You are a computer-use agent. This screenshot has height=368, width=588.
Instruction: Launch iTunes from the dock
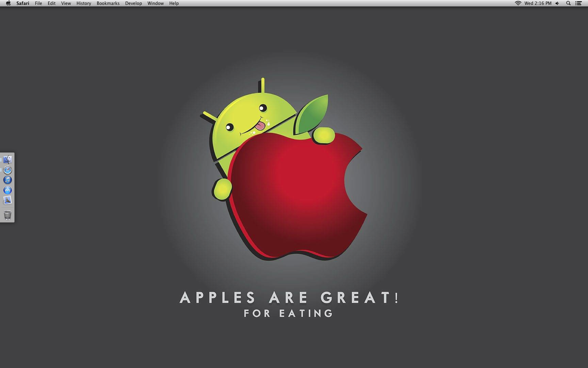(x=7, y=180)
